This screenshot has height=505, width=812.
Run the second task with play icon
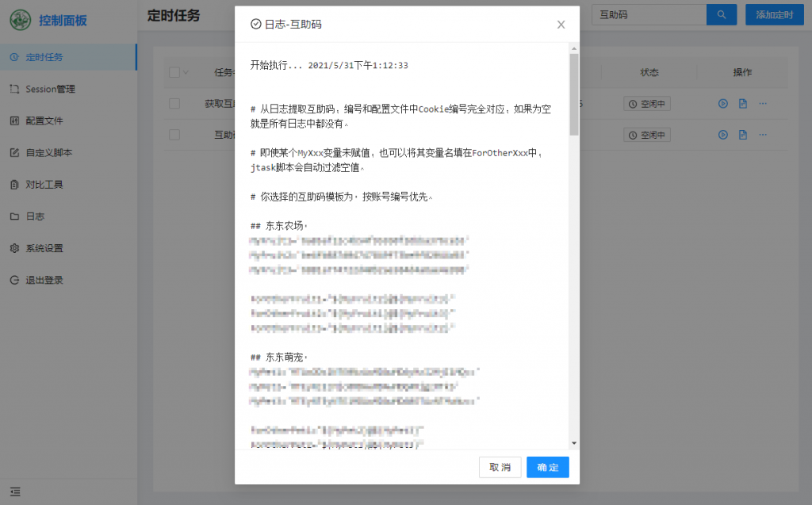coord(723,135)
